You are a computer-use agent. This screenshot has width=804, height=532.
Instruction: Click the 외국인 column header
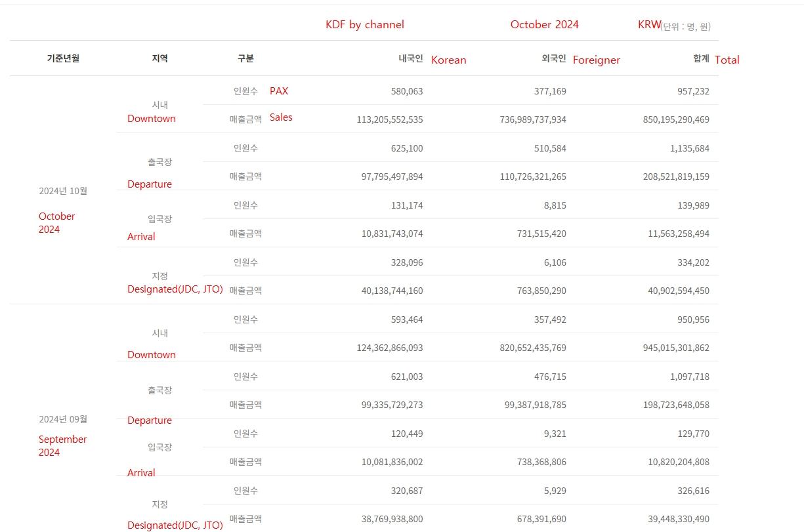click(553, 58)
